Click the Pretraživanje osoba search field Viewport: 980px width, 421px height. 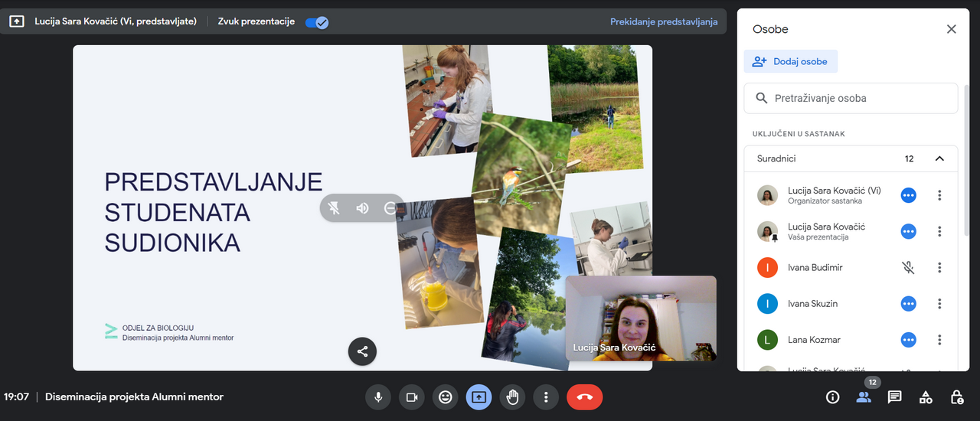(851, 98)
